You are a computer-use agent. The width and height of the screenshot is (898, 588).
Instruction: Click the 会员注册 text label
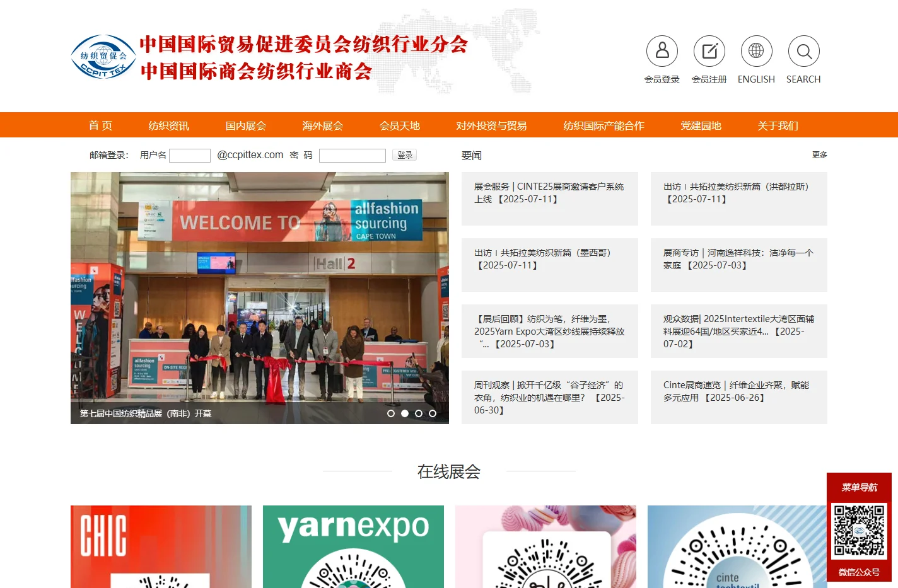click(709, 79)
